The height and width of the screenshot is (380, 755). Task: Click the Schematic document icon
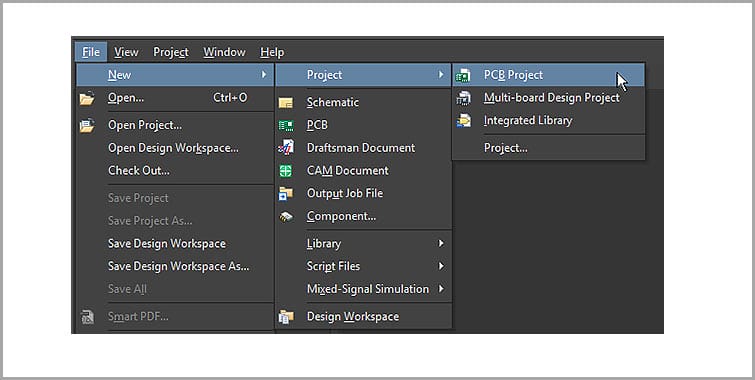coord(286,103)
